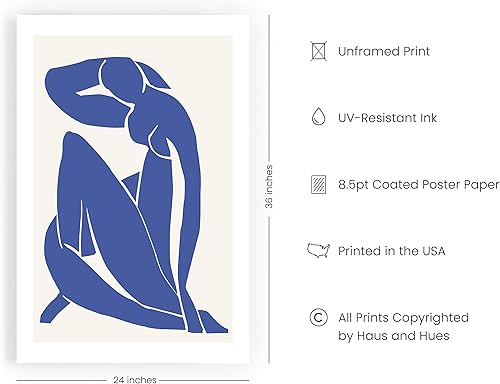Select the 'UV-Resistant Ink' text label
Image resolution: width=500 pixels, height=384 pixels.
pos(387,118)
